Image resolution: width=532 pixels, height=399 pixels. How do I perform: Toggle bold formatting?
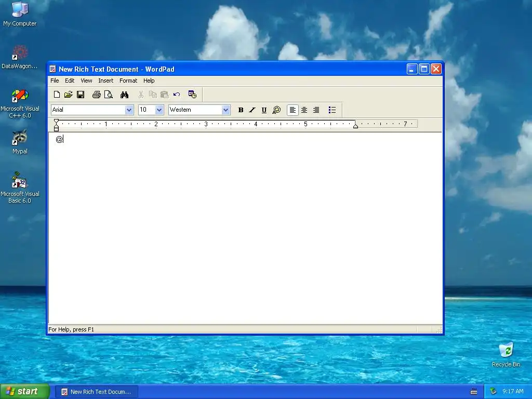pyautogui.click(x=241, y=110)
